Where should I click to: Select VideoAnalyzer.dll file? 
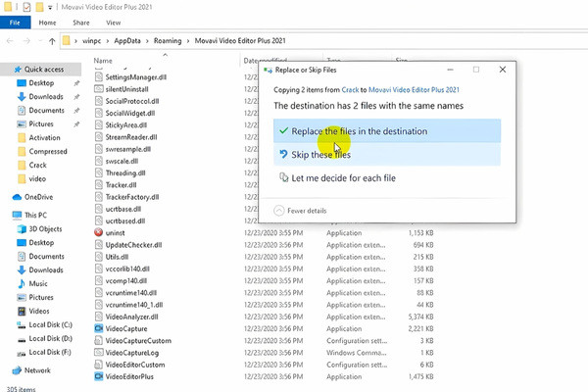click(131, 317)
